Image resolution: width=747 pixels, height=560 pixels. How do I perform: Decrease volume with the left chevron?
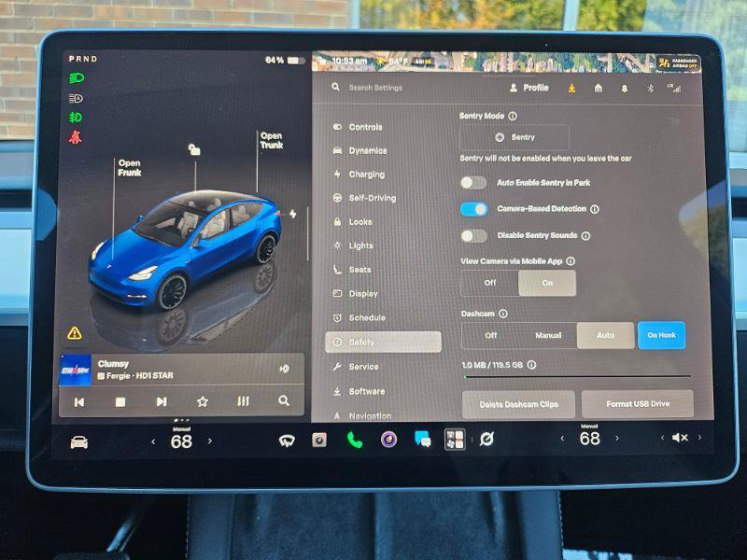point(663,437)
